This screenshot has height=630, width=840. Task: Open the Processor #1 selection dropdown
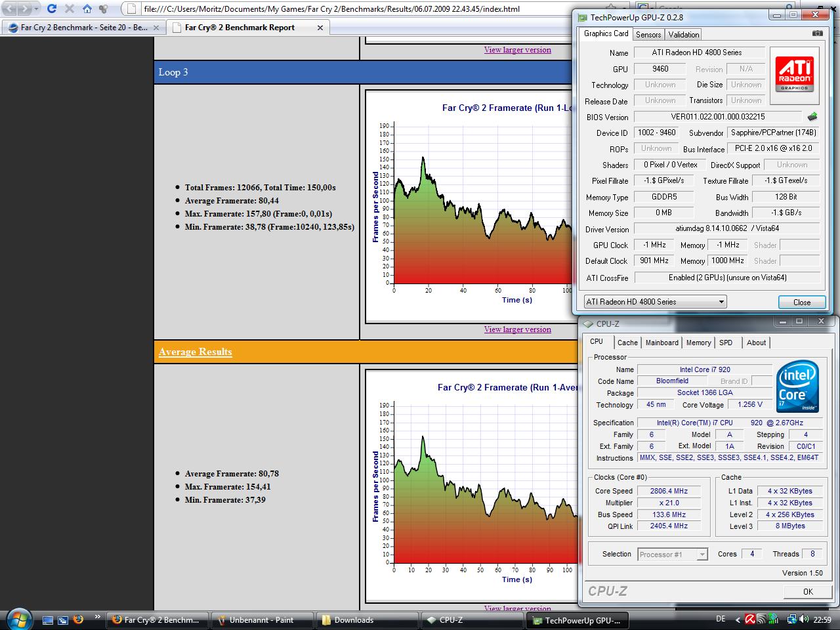(x=673, y=555)
